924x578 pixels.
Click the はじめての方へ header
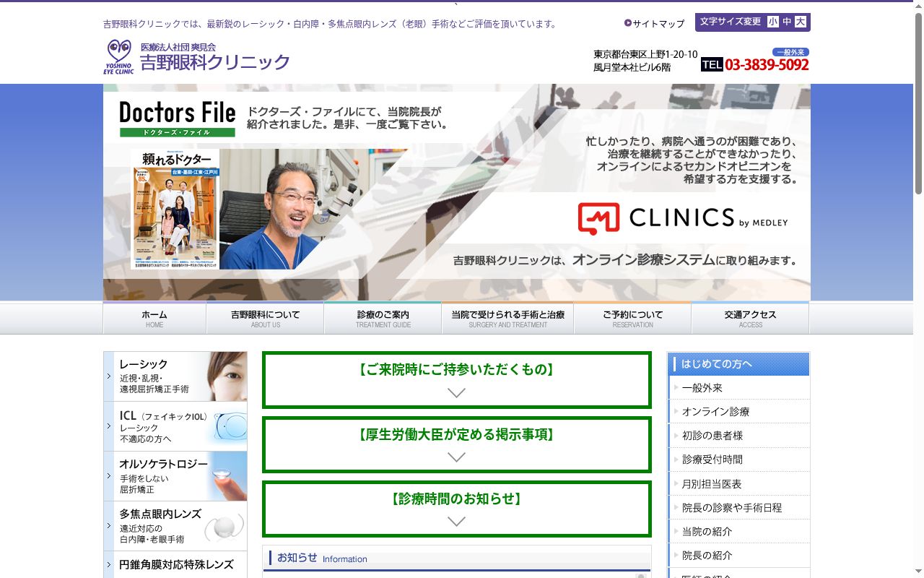click(x=738, y=364)
